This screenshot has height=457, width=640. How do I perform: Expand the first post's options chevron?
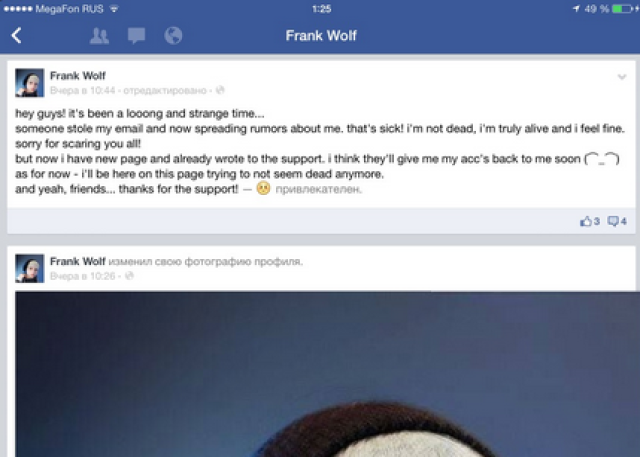point(622,77)
